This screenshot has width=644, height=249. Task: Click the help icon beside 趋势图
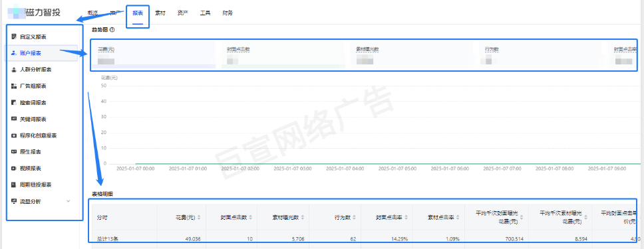click(112, 29)
